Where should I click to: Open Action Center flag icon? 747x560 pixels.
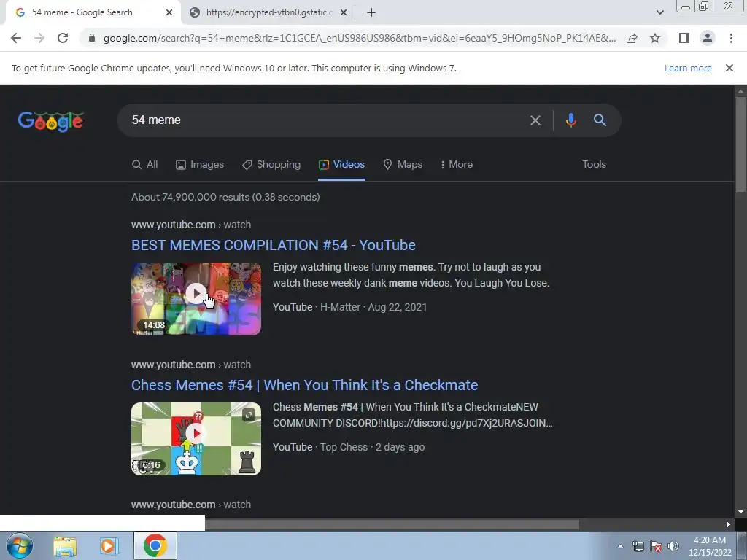tap(656, 546)
